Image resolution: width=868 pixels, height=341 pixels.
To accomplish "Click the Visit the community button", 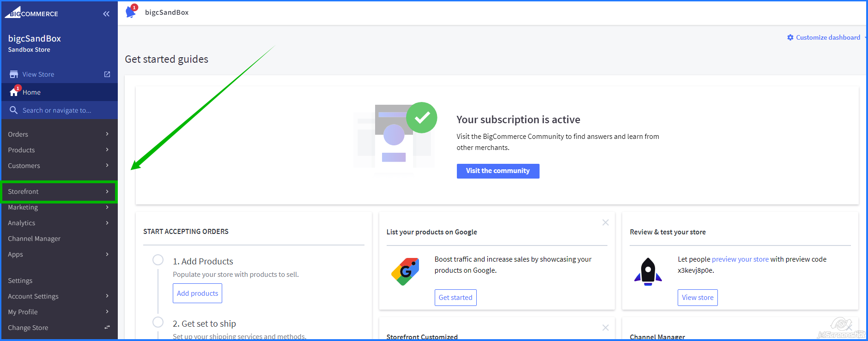I will click(x=498, y=171).
